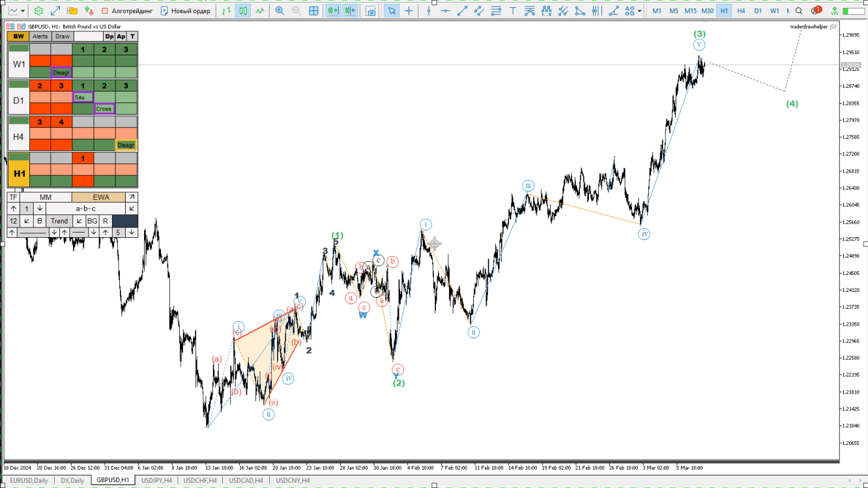
Task: Click the MM button
Action: coord(46,197)
